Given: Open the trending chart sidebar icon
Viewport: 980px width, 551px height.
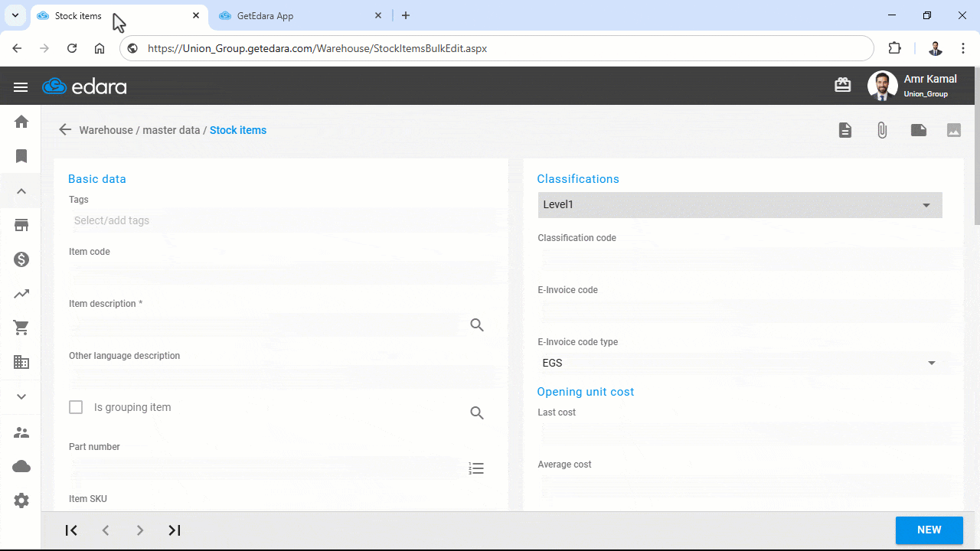Looking at the screenshot, I should tap(21, 294).
